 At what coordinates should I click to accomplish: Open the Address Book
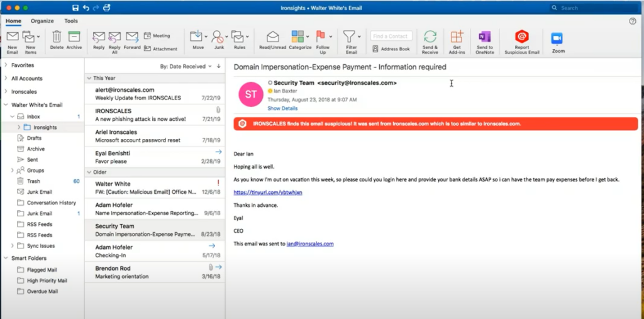click(391, 48)
